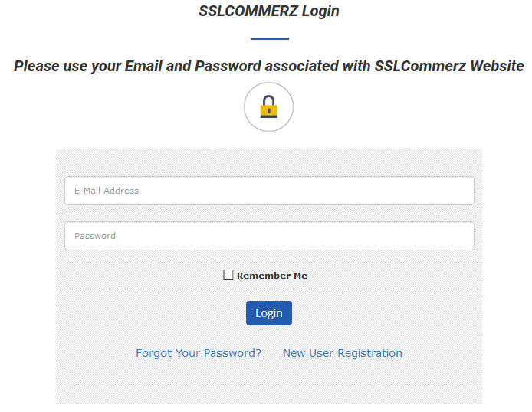Submit the form via the Login button
This screenshot has height=412, width=532.
(269, 313)
